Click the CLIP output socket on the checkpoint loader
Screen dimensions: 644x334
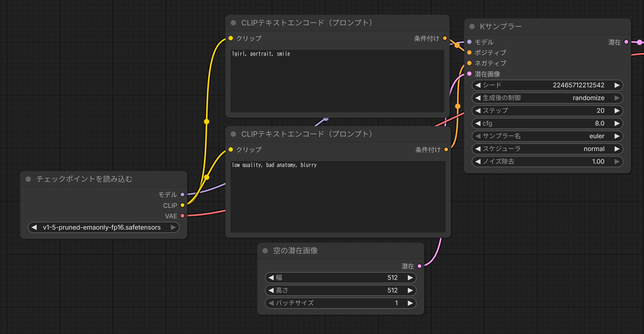(182, 205)
